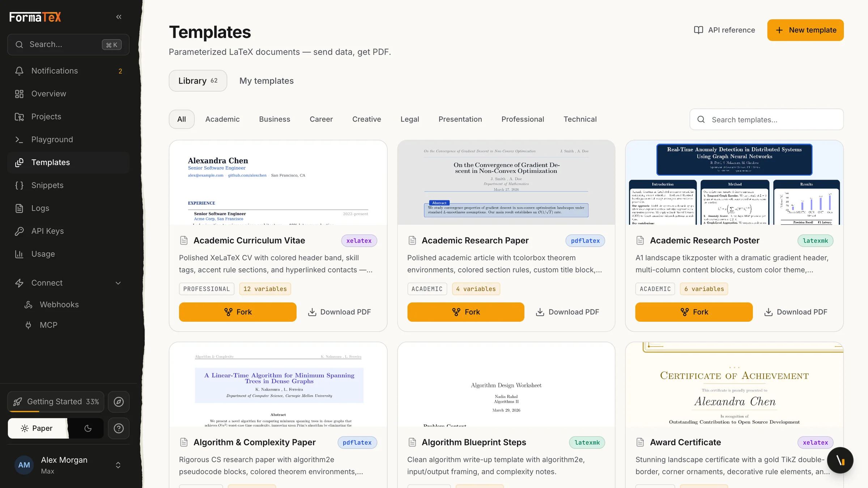The width and height of the screenshot is (868, 488).
Task: Filter templates by Legal category
Action: click(x=410, y=119)
